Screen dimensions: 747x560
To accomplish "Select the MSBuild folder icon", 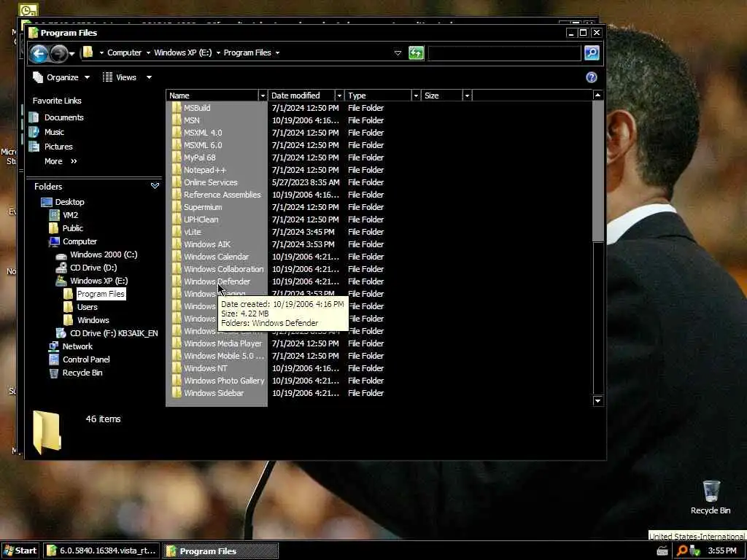I will click(177, 108).
